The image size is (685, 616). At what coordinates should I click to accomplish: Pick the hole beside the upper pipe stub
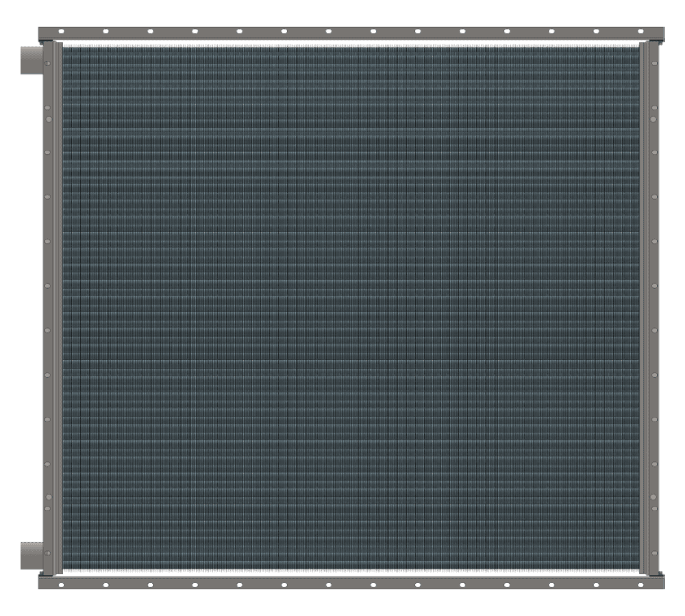click(x=48, y=63)
